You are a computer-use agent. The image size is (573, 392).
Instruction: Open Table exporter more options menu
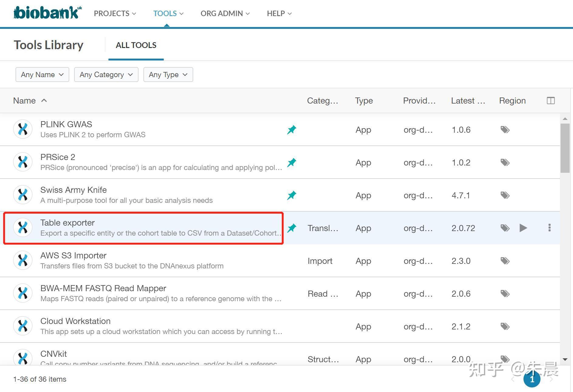549,228
